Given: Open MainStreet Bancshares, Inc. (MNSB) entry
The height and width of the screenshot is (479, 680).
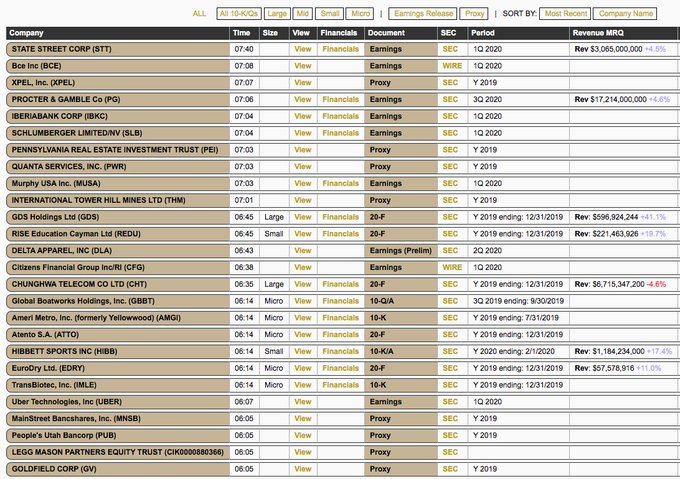Looking at the screenshot, I should coord(118,419).
